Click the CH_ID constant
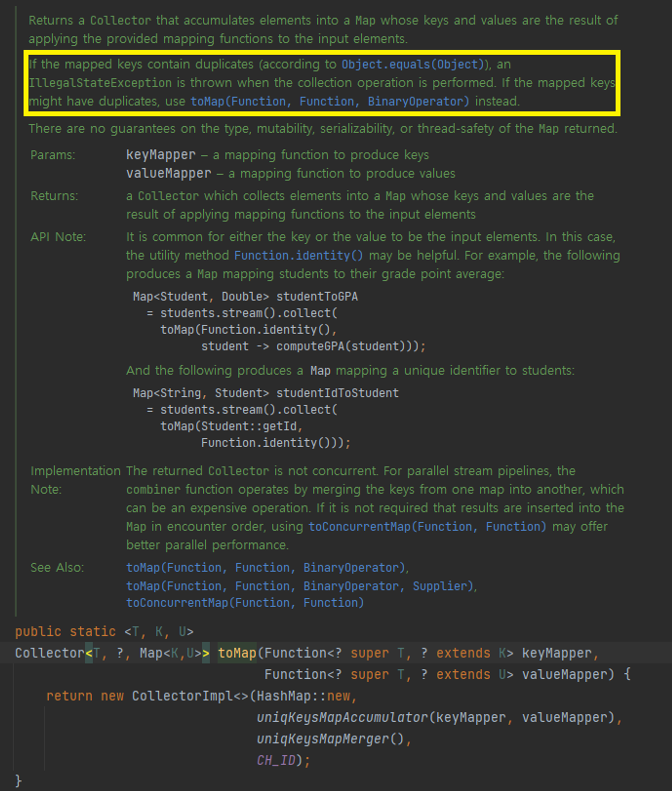This screenshot has height=791, width=672. click(276, 760)
